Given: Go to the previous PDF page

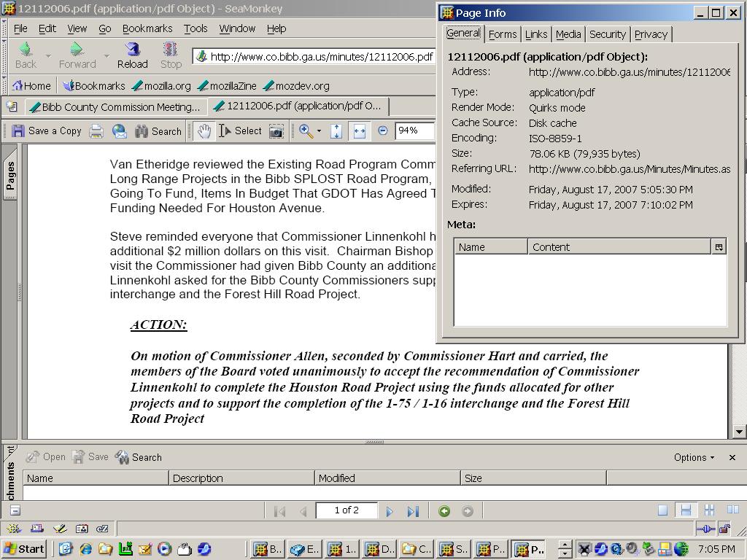Looking at the screenshot, I should (303, 511).
